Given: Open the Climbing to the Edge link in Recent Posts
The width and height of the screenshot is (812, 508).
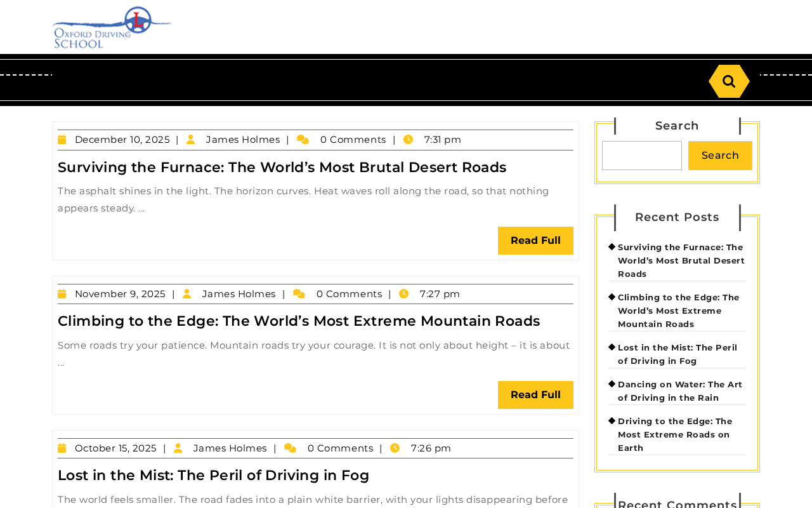Looking at the screenshot, I should pyautogui.click(x=679, y=311).
